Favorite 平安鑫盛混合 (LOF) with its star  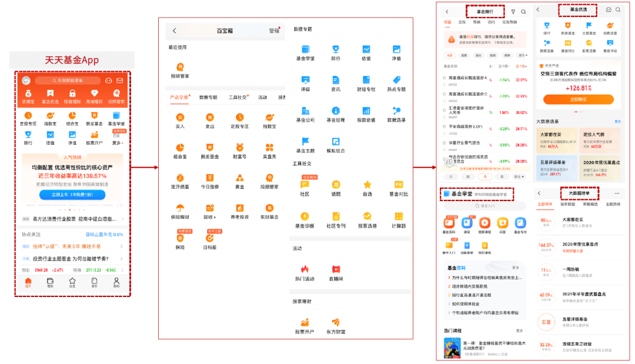pyautogui.click(x=446, y=126)
